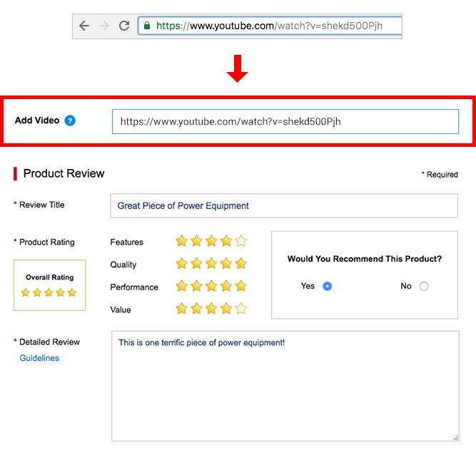
Task: Set Quality rating to one star
Action: pyautogui.click(x=181, y=264)
